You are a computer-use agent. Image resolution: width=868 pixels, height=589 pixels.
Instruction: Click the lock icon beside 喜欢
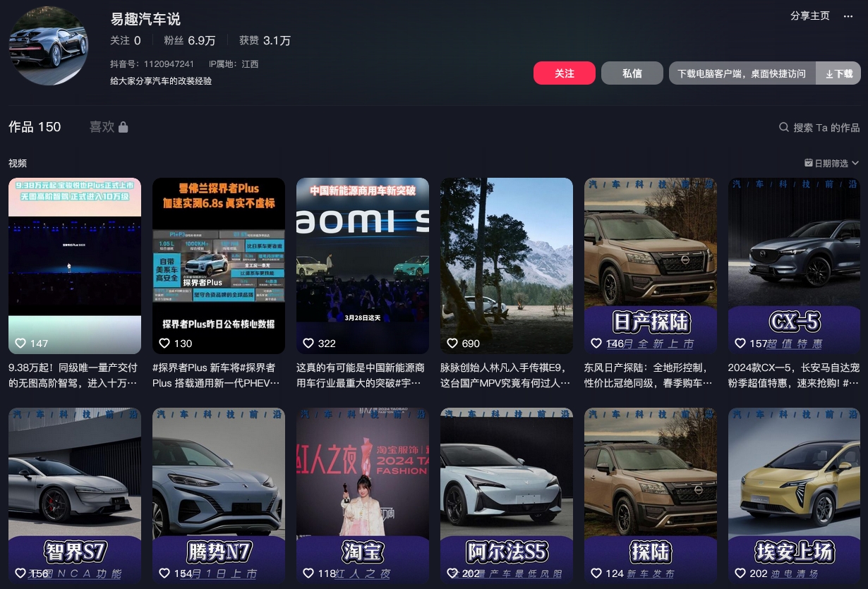point(123,127)
